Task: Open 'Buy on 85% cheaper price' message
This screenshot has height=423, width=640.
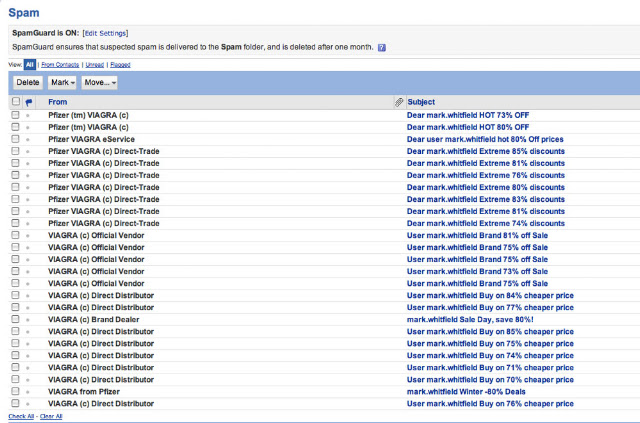Action: (x=490, y=332)
